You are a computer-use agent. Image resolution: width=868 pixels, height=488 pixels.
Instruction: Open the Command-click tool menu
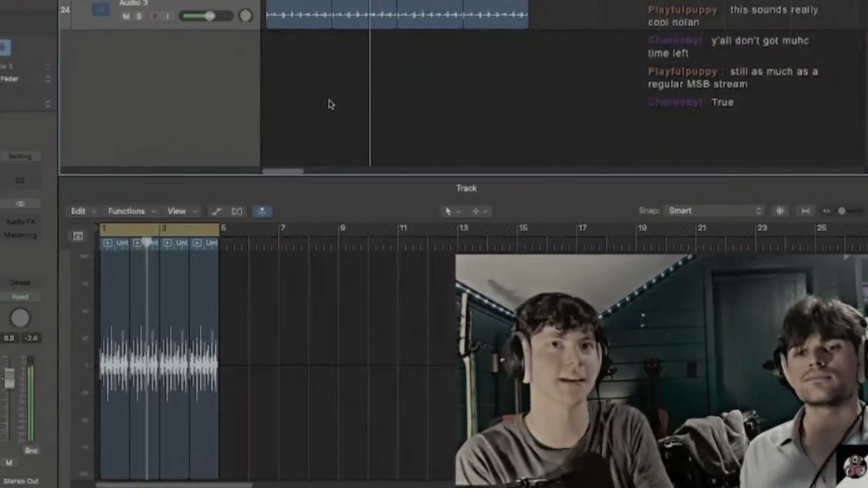479,211
